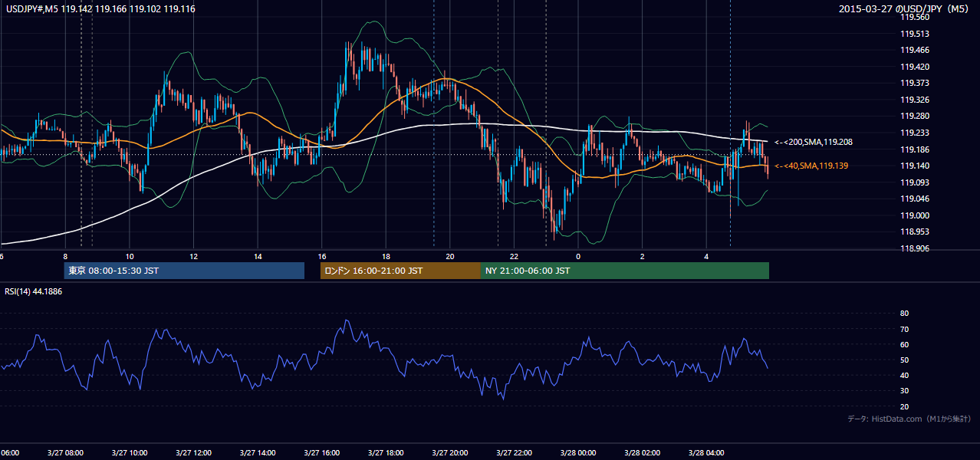This screenshot has width=980, height=460.
Task: Click price axis label 119.093
Action: tap(914, 182)
